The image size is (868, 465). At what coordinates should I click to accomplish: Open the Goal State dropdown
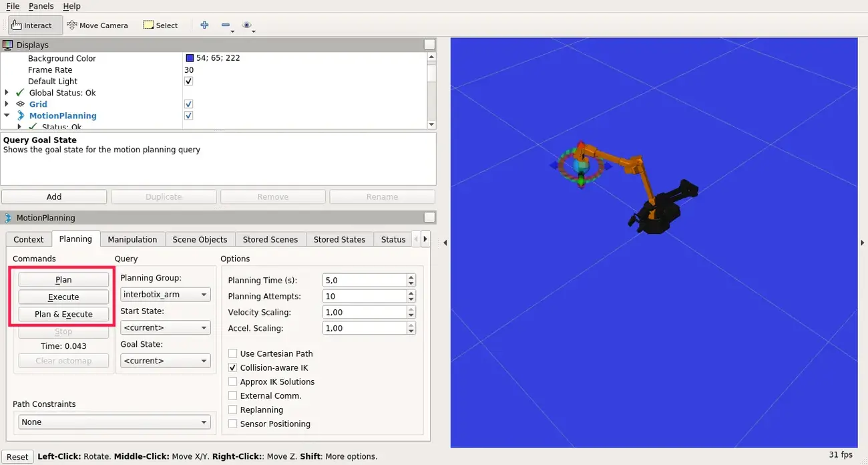tap(165, 361)
